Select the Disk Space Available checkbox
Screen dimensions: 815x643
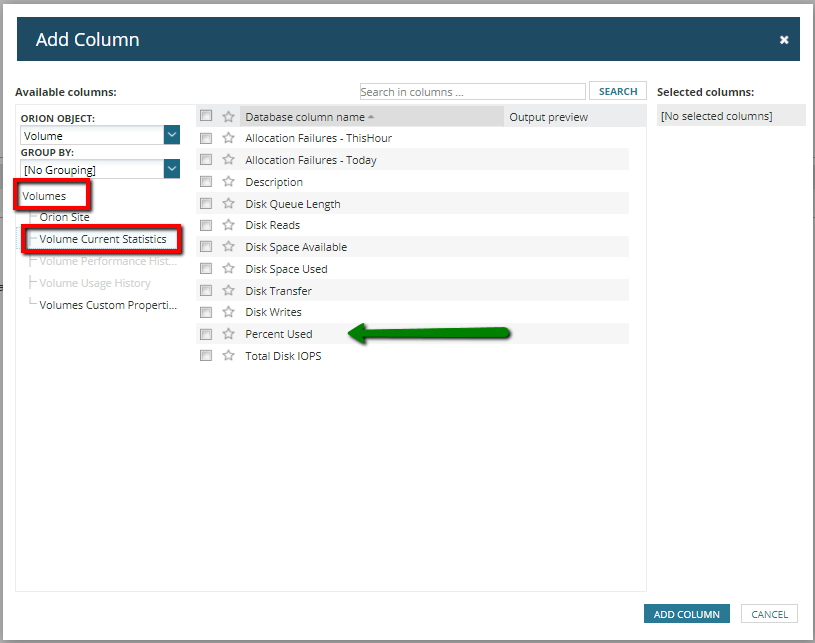tap(206, 246)
